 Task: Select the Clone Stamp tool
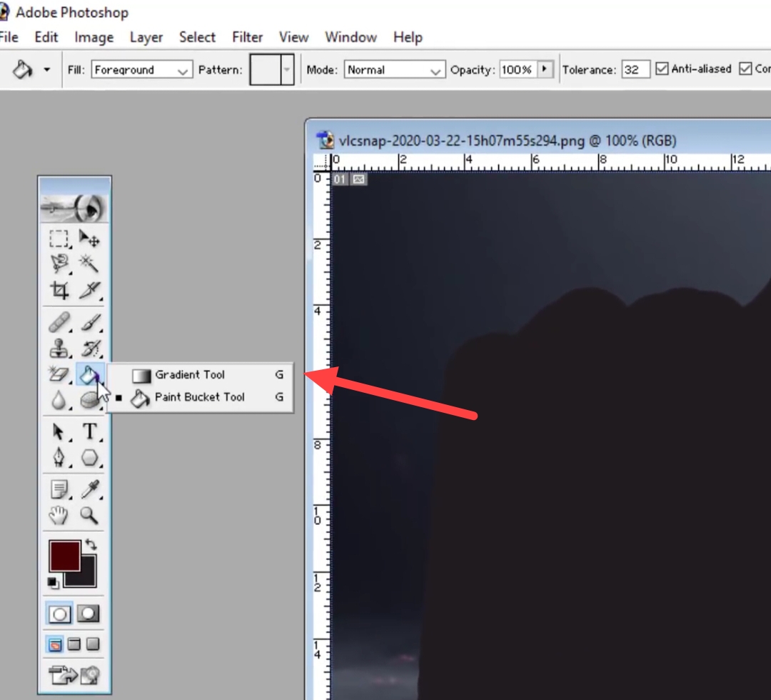click(59, 349)
